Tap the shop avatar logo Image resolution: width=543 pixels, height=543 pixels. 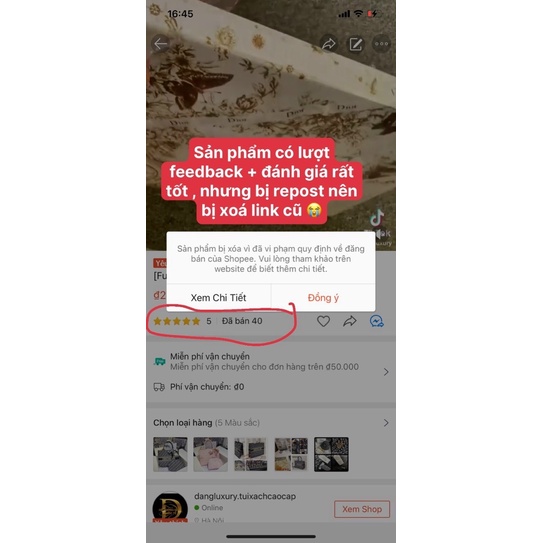pos(170,508)
